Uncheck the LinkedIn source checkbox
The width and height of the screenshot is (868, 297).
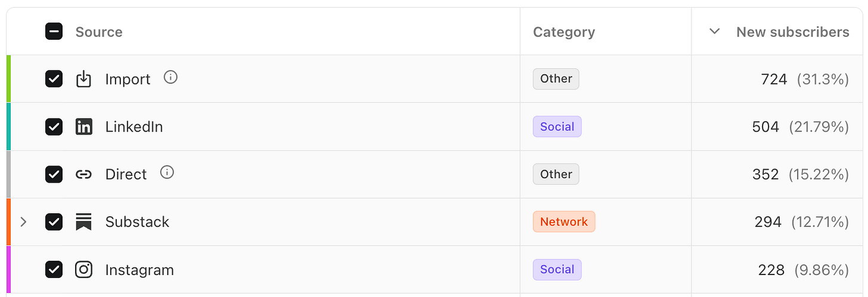[54, 127]
